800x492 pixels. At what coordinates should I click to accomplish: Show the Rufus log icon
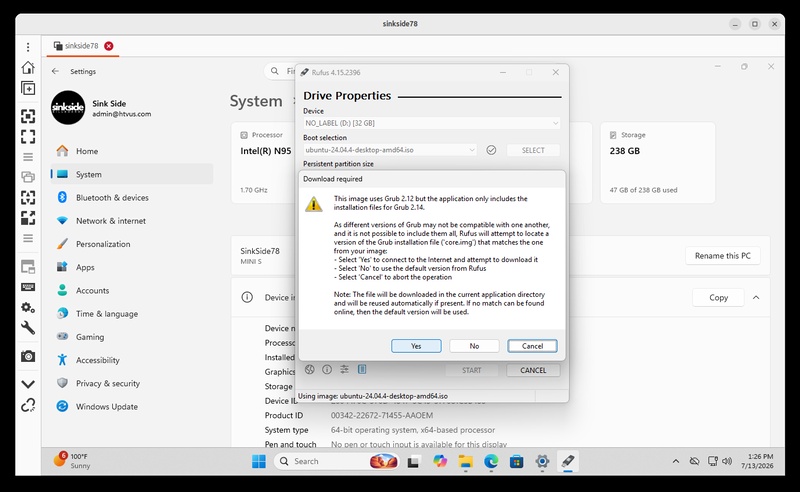[x=362, y=370]
